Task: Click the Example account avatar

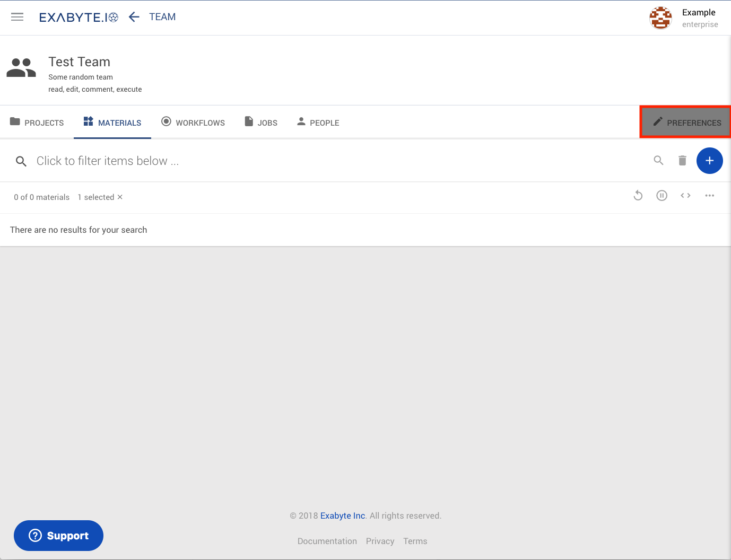Action: coord(660,18)
